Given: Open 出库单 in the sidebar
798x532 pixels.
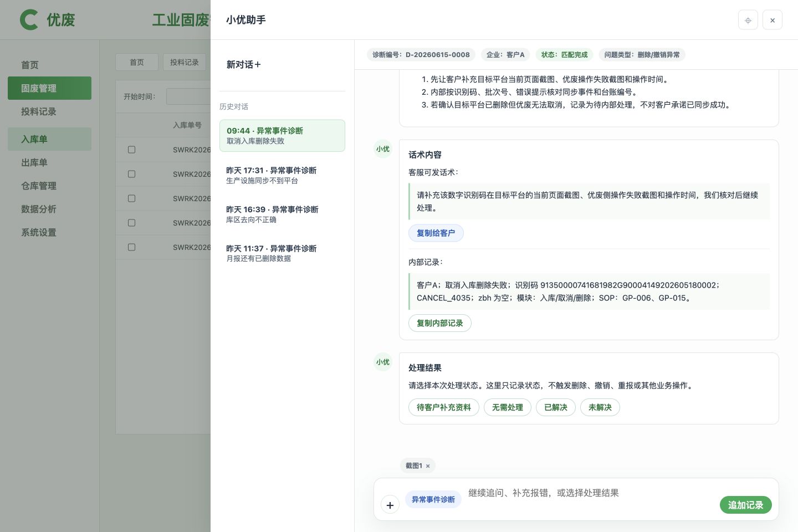Looking at the screenshot, I should click(x=49, y=162).
